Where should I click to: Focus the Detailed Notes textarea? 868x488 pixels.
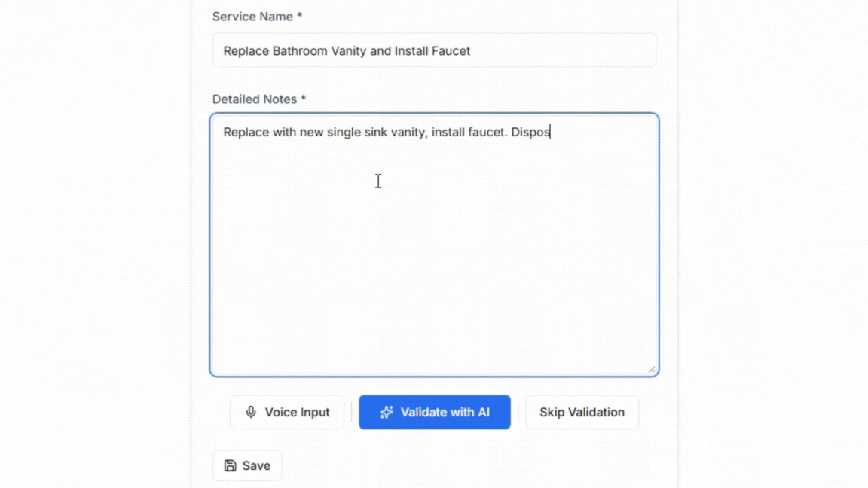click(434, 241)
